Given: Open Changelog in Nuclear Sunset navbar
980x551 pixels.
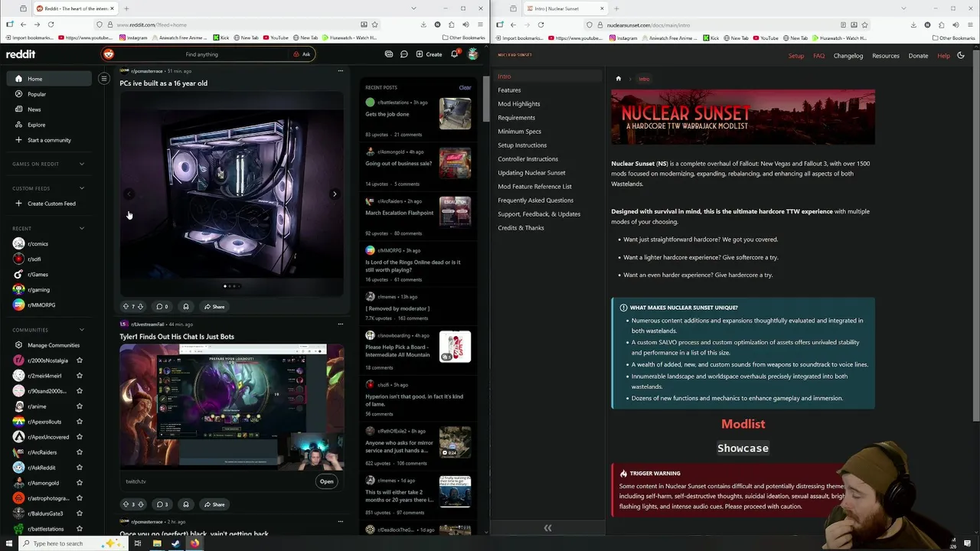Looking at the screenshot, I should coord(848,56).
